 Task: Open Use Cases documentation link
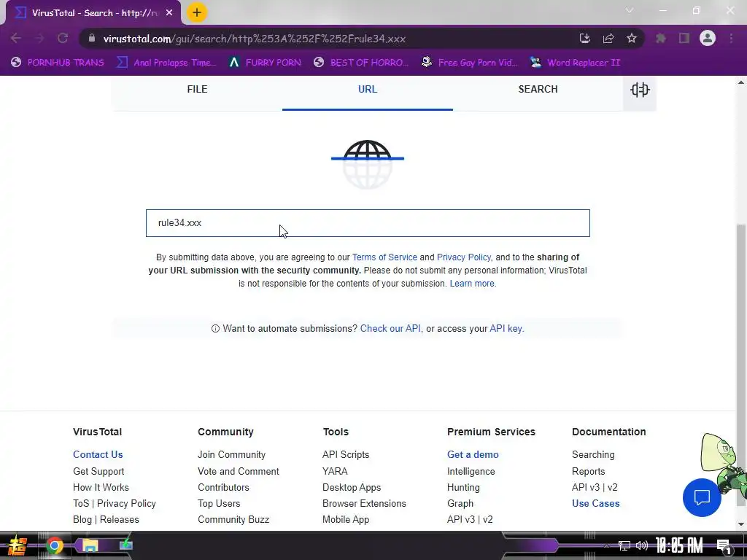(x=595, y=503)
